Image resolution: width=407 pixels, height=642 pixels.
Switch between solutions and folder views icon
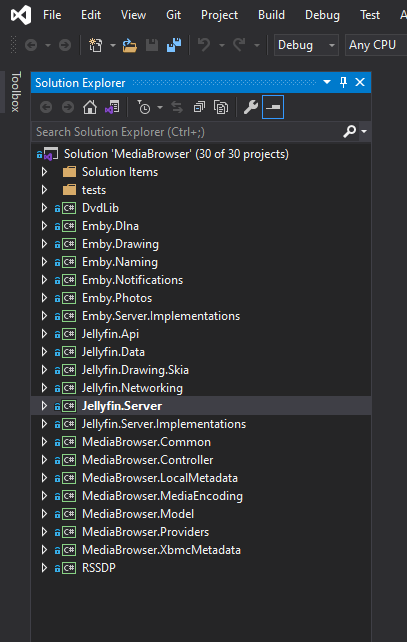click(x=112, y=108)
